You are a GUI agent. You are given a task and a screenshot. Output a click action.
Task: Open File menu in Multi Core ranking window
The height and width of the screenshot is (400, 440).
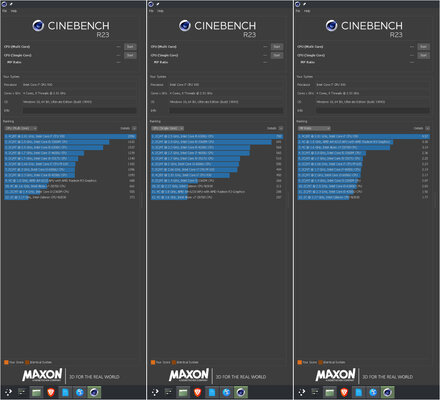tap(4, 11)
